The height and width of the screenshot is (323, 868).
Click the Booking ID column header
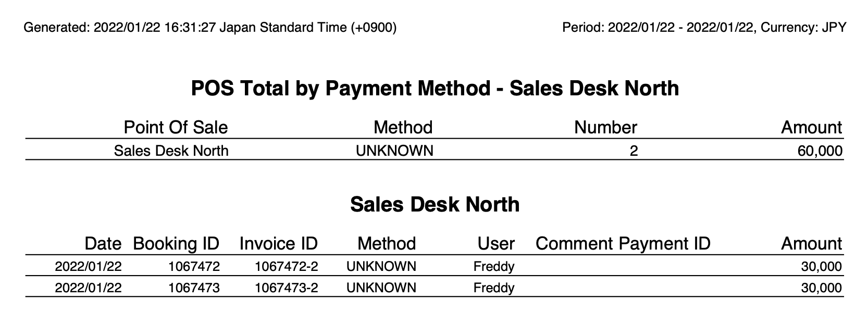(x=176, y=244)
